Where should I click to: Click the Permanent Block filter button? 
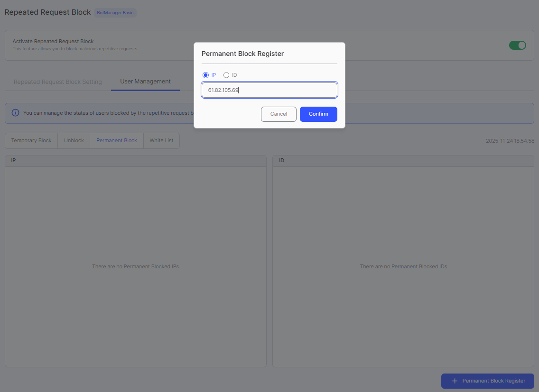point(116,140)
